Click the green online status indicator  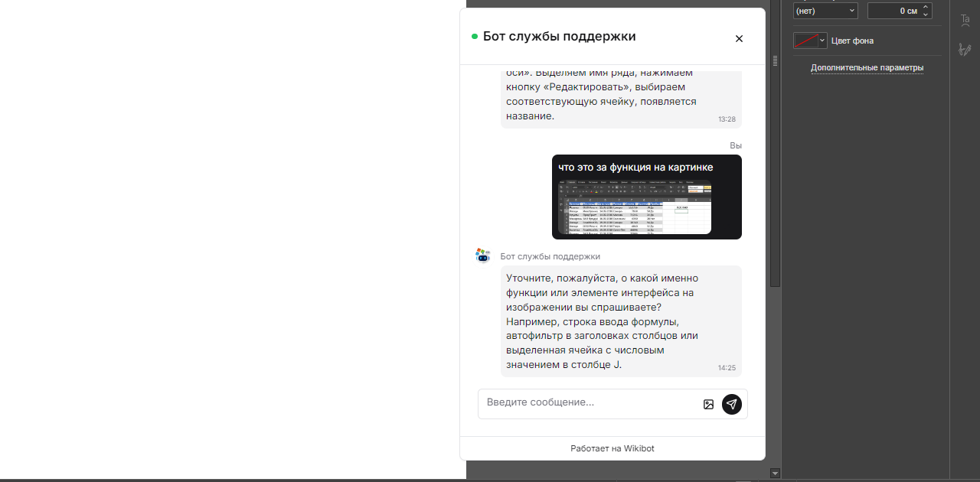coord(474,35)
